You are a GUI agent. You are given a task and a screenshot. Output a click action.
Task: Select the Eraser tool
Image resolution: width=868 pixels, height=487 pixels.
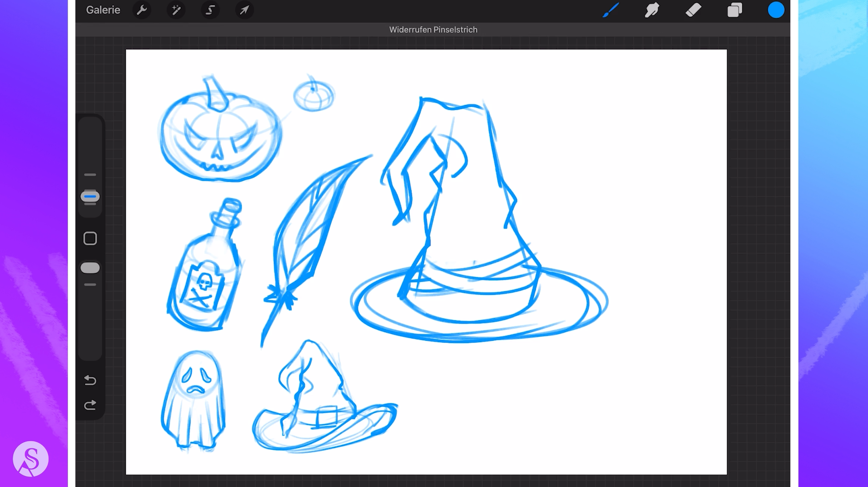coord(693,10)
